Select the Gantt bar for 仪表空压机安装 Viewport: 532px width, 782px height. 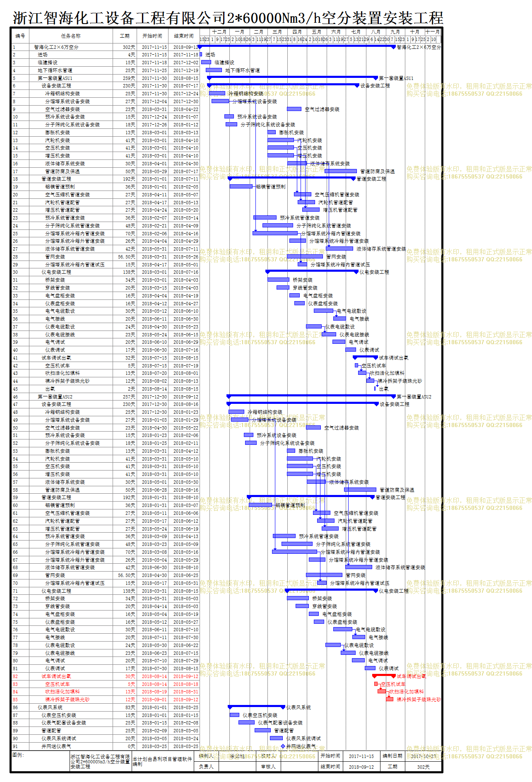tap(235, 715)
